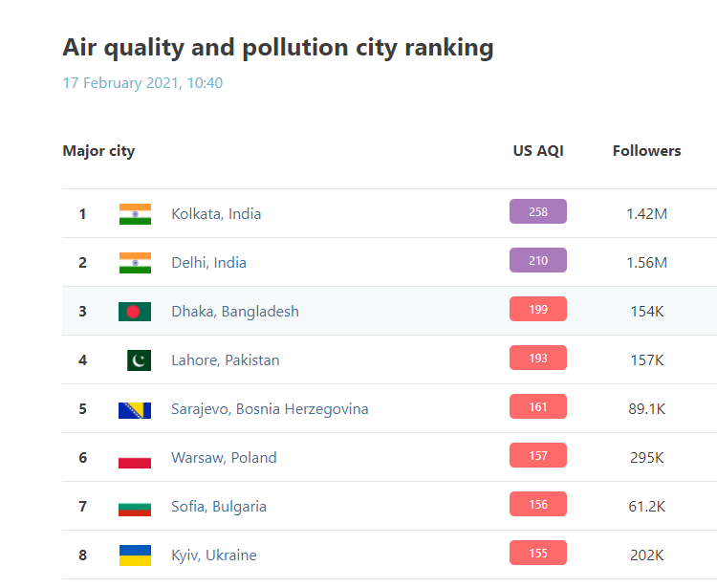Viewport: 717px width, 588px height.
Task: Click the India flag beside Kolkata
Action: click(x=135, y=214)
